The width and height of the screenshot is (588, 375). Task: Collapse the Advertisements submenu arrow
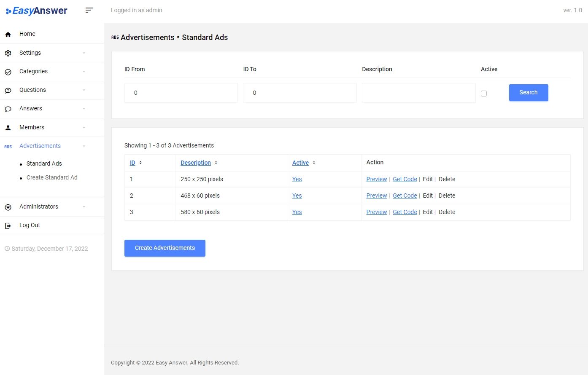[84, 146]
